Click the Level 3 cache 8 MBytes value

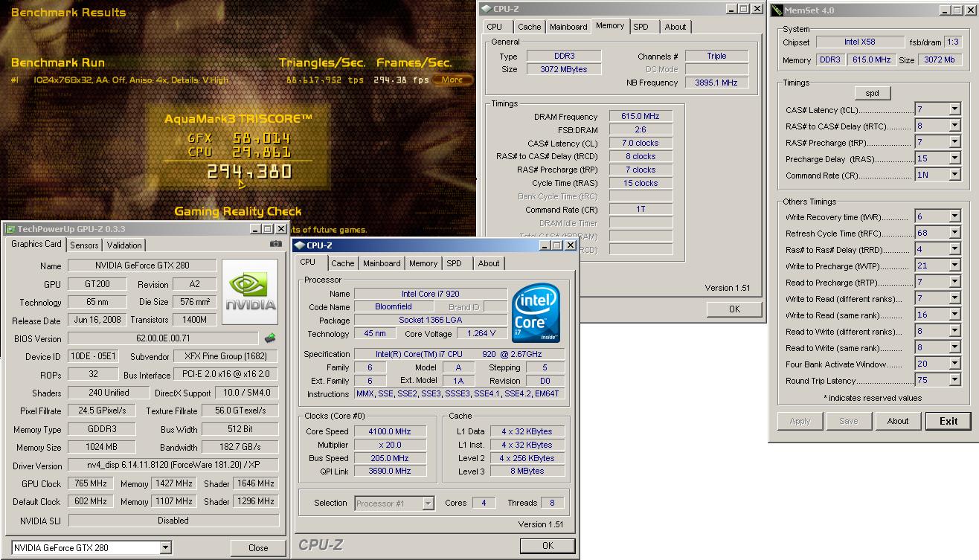click(527, 471)
